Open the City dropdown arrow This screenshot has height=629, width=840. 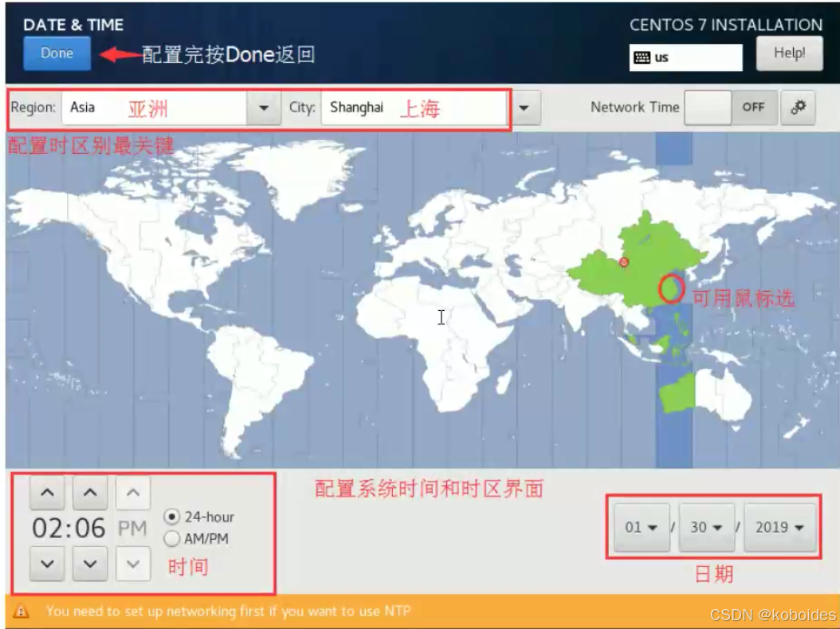524,108
